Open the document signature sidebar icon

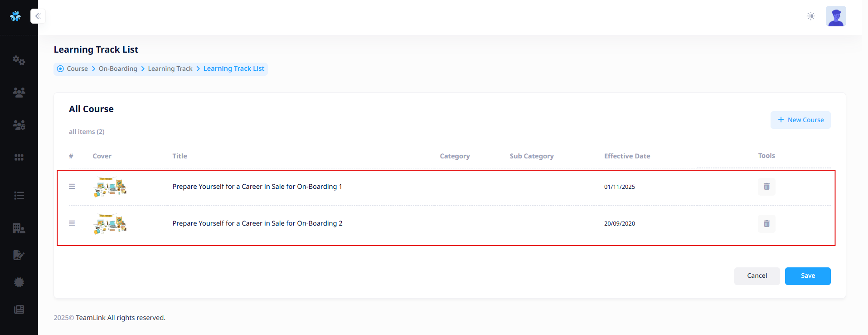[x=19, y=255]
